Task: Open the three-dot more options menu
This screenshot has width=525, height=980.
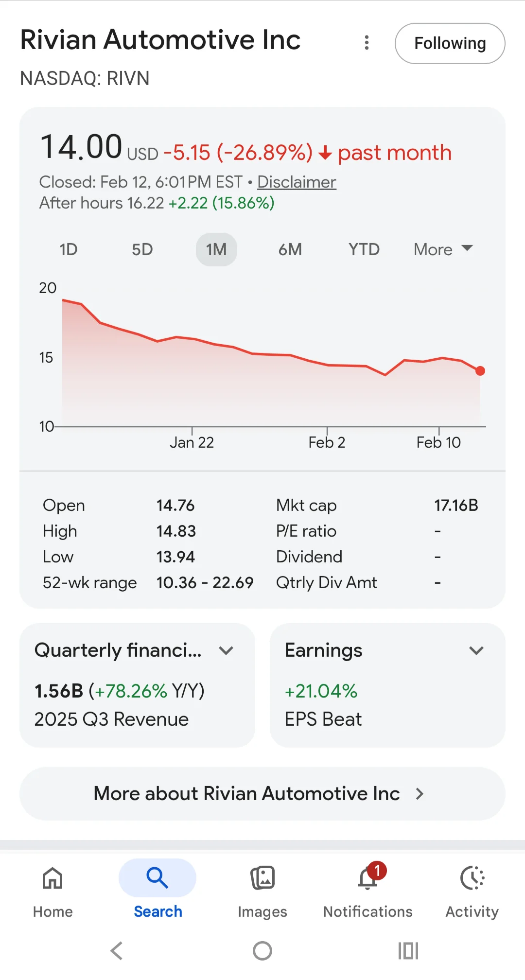Action: click(x=367, y=43)
